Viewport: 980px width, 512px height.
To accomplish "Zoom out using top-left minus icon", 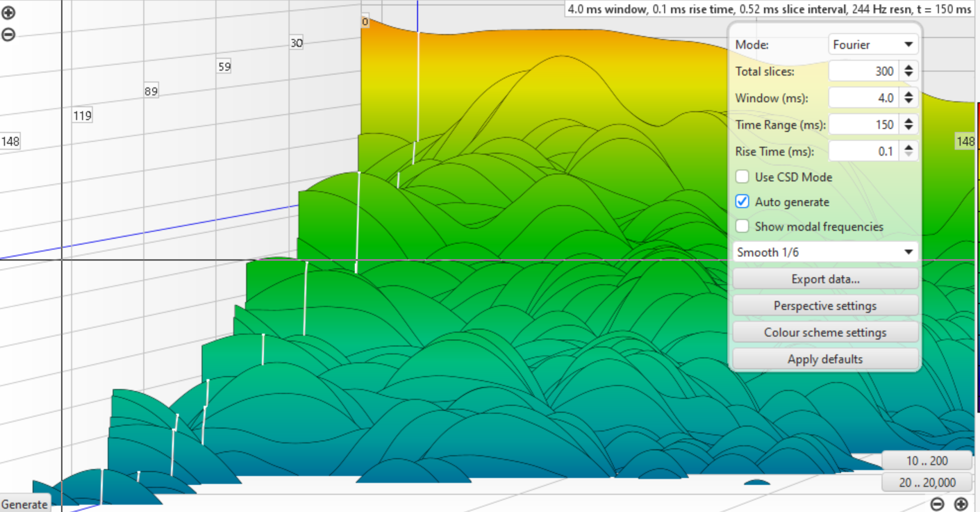I will (9, 34).
